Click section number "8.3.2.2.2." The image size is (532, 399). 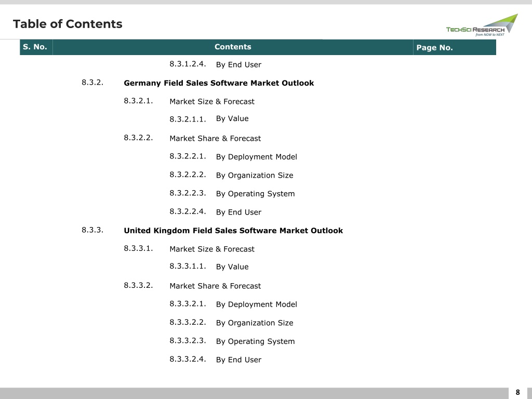coord(188,175)
